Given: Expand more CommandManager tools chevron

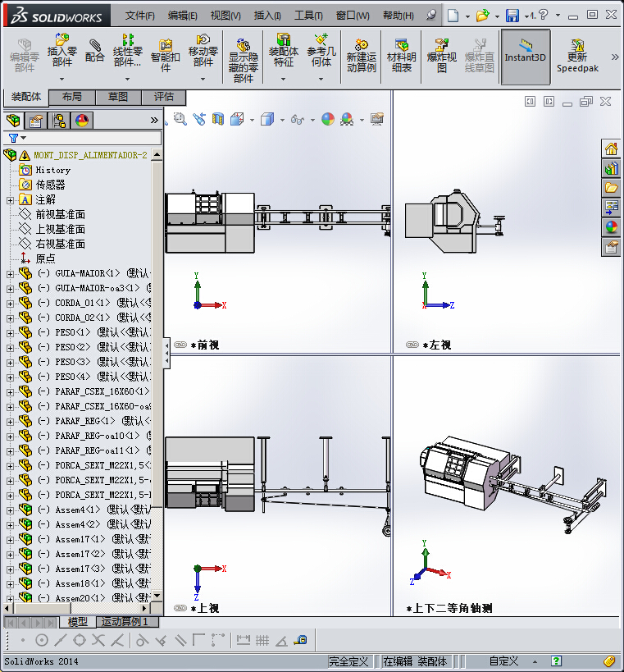Looking at the screenshot, I should 615,57.
